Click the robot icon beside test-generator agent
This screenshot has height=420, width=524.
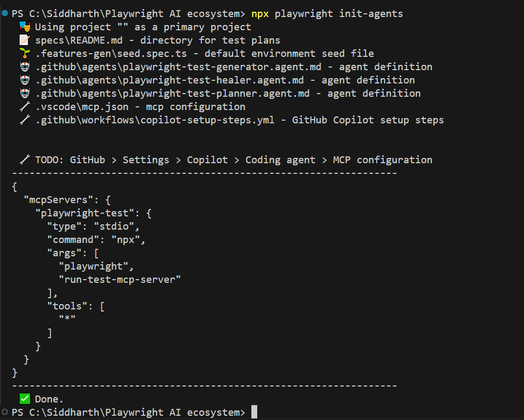pyautogui.click(x=24, y=66)
